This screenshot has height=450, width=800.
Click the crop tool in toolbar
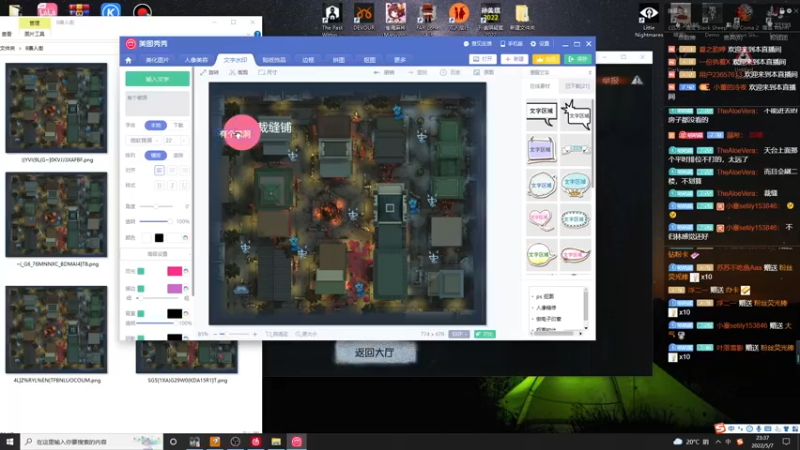(238, 72)
